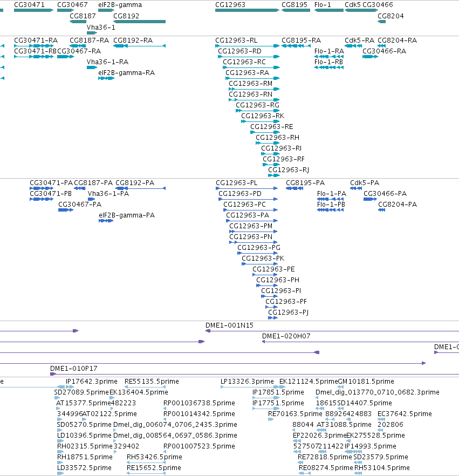
Task: Select transcript CG8204-RA label
Action: 397,40
